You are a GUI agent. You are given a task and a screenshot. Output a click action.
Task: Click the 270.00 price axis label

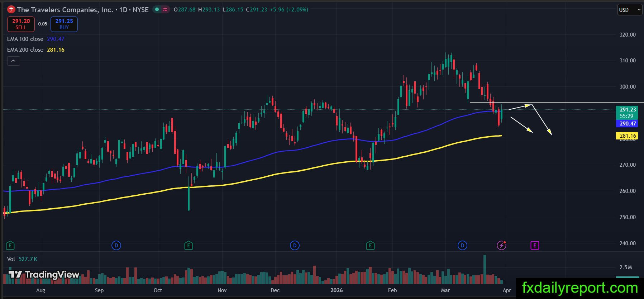click(x=628, y=165)
